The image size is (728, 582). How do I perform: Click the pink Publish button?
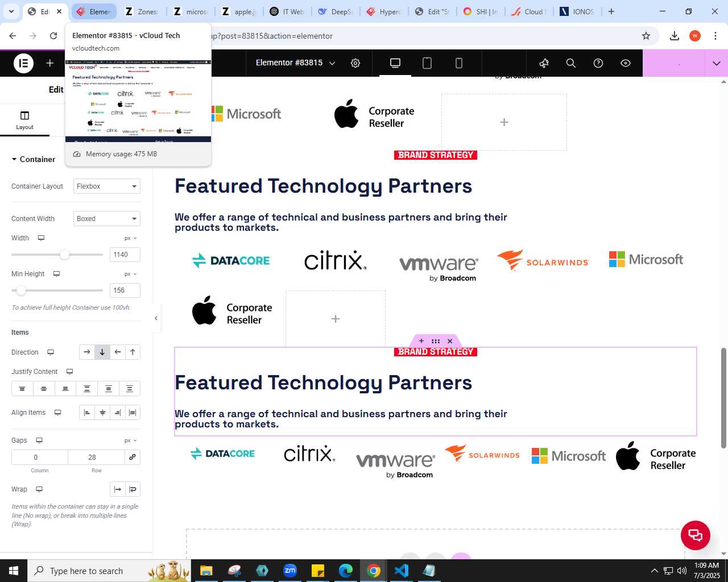[673, 63]
